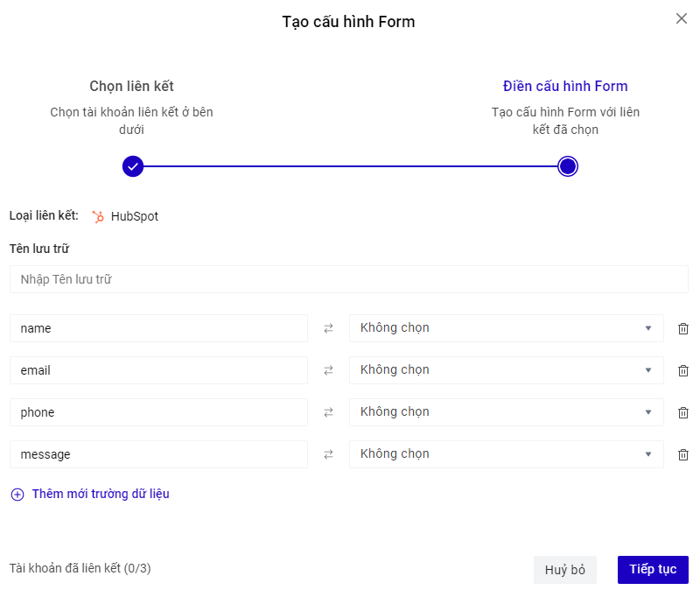Click swap arrows beside message field
700x597 pixels.
[328, 454]
